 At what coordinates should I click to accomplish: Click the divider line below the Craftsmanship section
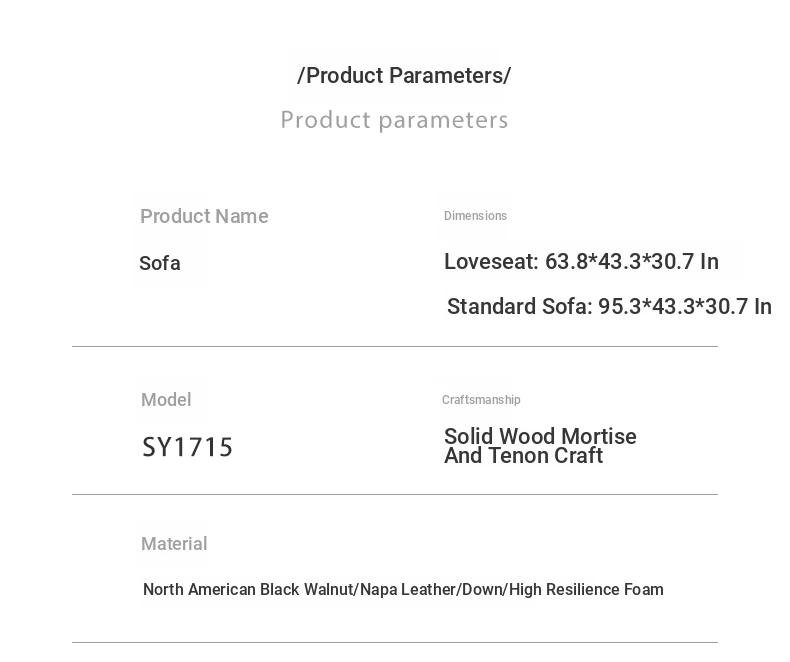point(394,495)
